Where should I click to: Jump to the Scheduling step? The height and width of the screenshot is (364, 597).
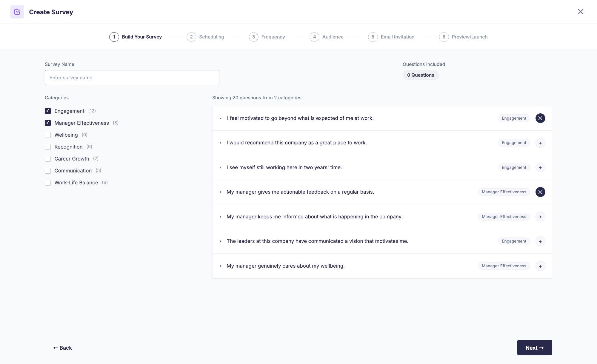[x=205, y=37]
